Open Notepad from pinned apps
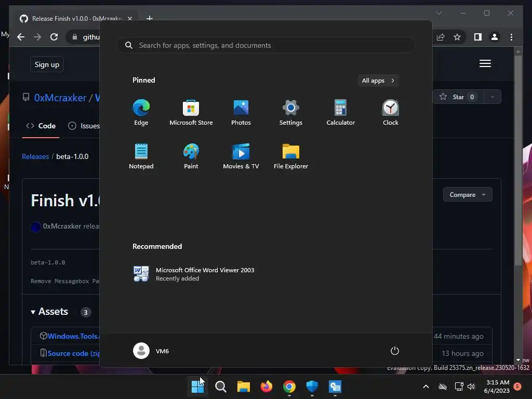This screenshot has height=399, width=532. [141, 156]
